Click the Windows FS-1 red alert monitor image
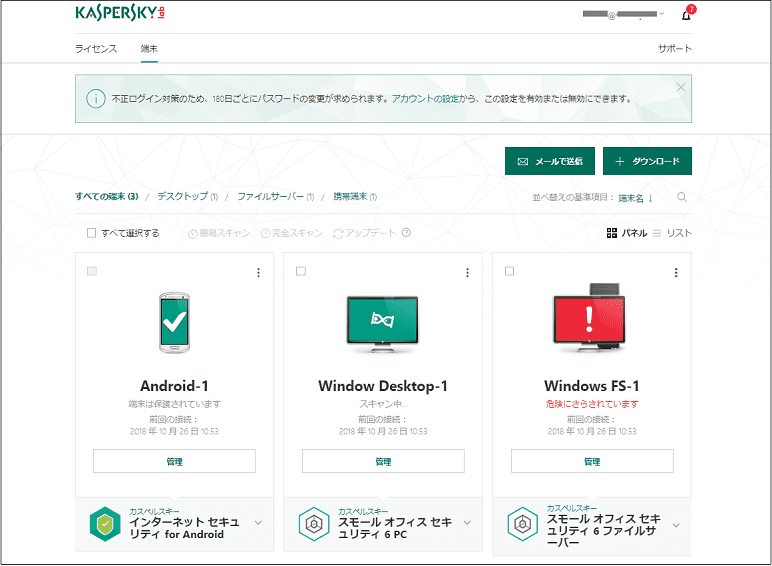The width and height of the screenshot is (772, 566). point(590,317)
